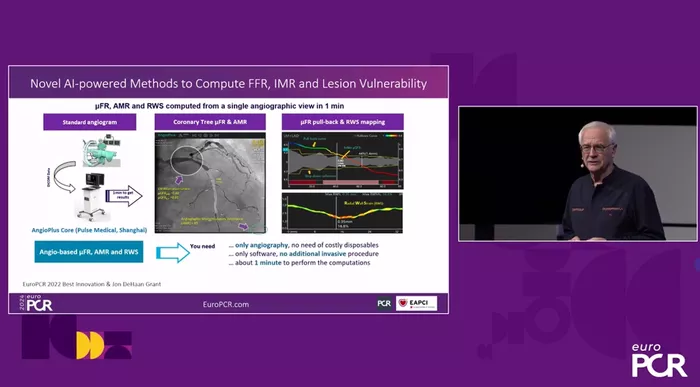Select the 'Coronary Tree µFR & AMR' header
Screen dimensions: 700x387
[x=210, y=122]
